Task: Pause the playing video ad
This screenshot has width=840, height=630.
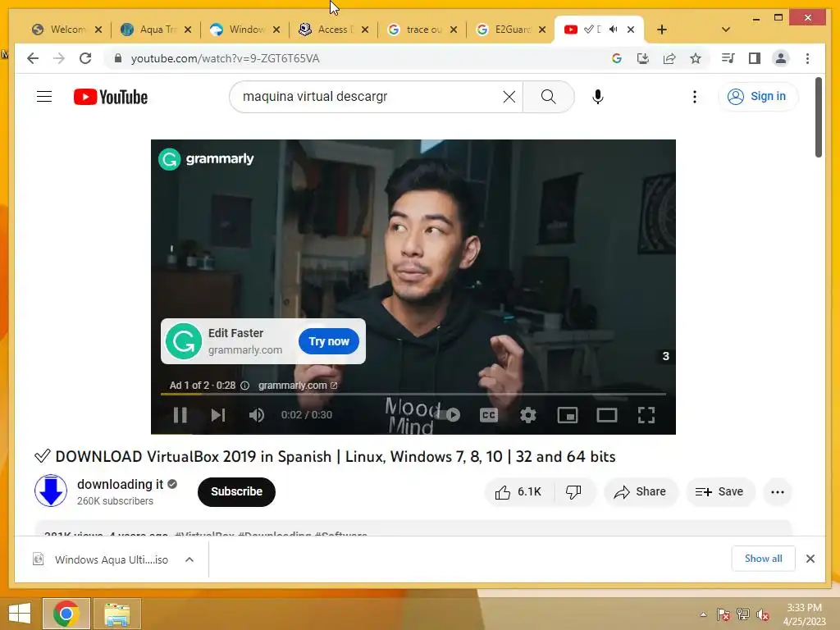Action: point(180,414)
